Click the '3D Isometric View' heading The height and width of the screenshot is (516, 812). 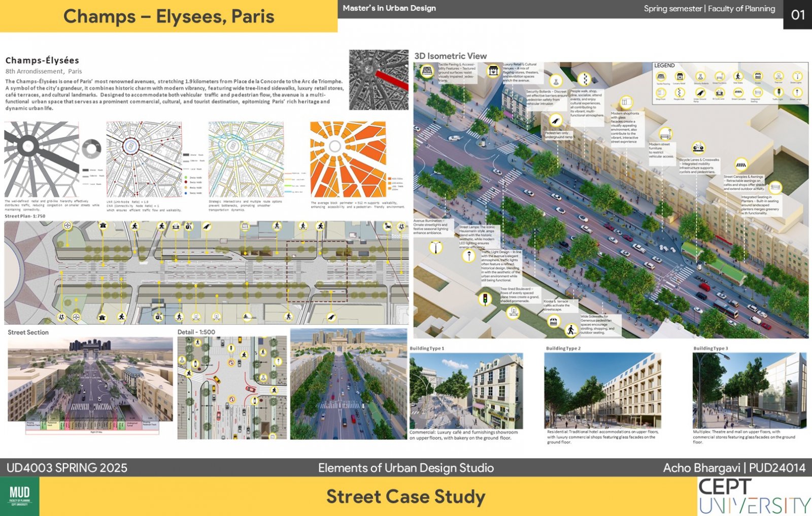pyautogui.click(x=451, y=56)
